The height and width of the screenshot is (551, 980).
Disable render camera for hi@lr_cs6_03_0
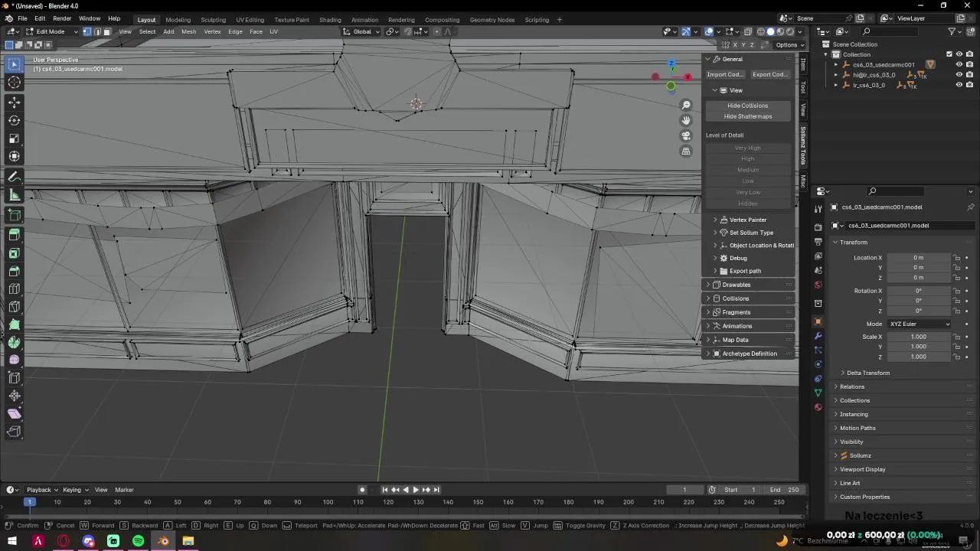tap(969, 75)
